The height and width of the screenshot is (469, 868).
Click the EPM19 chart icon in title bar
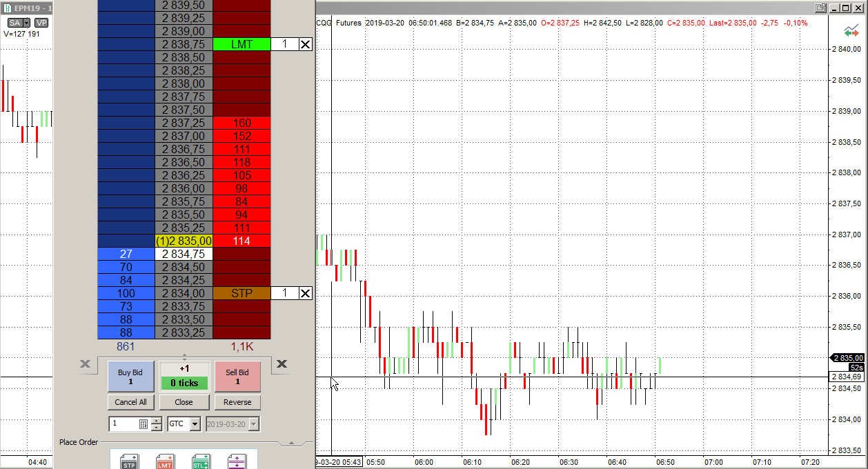[x=7, y=8]
